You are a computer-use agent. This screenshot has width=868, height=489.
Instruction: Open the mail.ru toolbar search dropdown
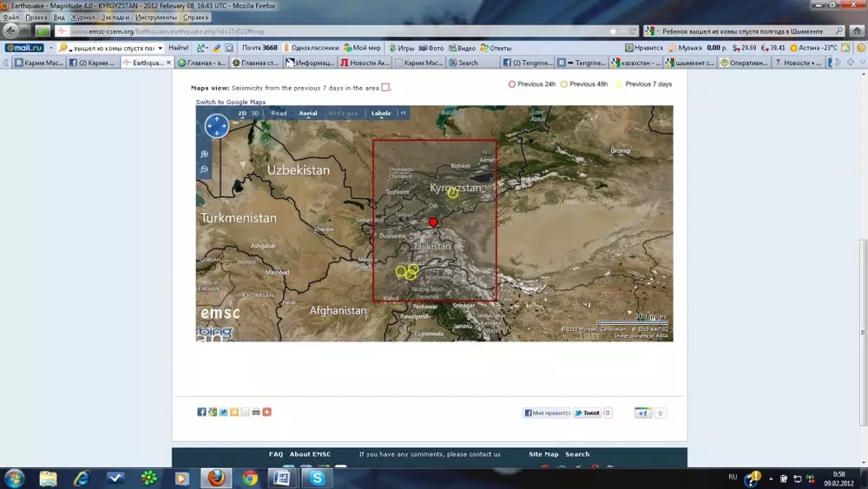pyautogui.click(x=161, y=48)
